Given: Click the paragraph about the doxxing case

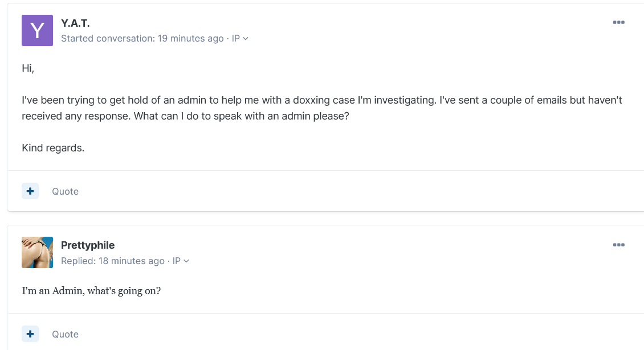Looking at the screenshot, I should (321, 108).
